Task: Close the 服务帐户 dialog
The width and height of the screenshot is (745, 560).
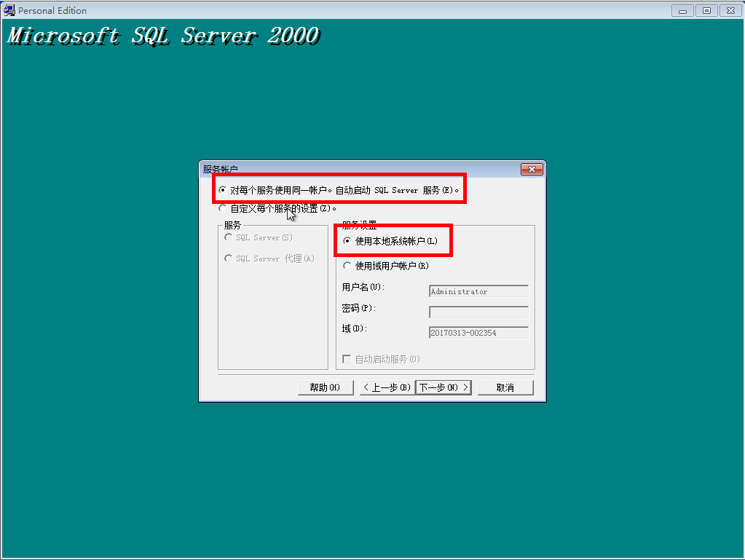Action: (x=532, y=170)
